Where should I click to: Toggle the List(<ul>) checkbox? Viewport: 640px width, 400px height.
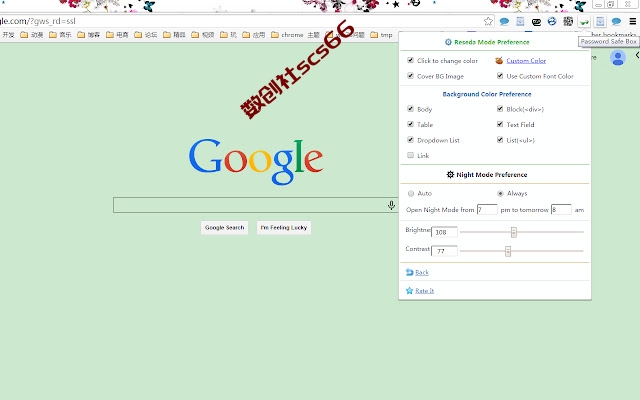coord(500,140)
